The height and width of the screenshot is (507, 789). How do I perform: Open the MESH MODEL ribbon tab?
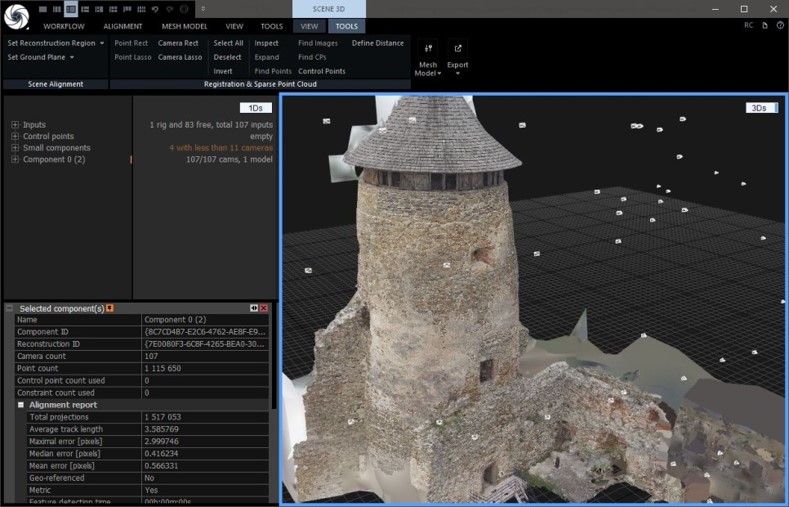184,27
